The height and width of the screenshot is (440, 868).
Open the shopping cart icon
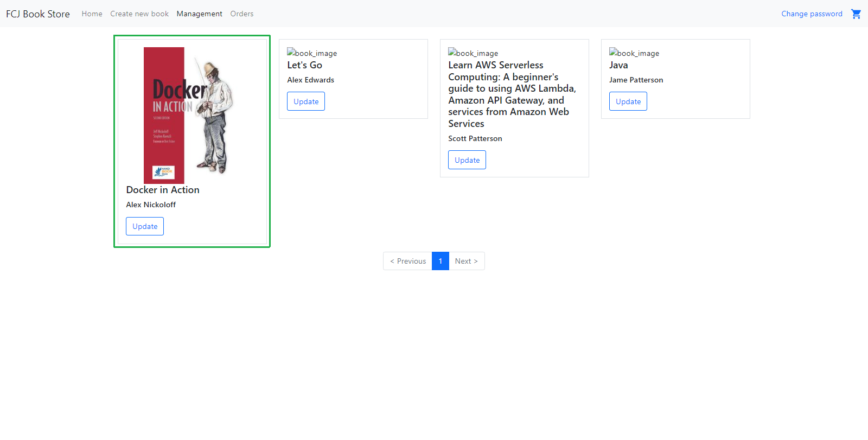[x=856, y=14]
